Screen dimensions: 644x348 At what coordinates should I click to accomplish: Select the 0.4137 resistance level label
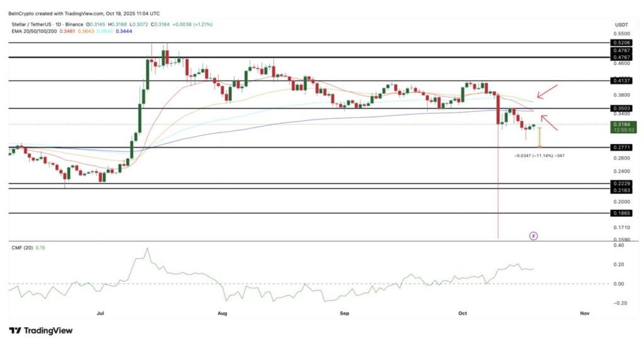[x=621, y=81]
